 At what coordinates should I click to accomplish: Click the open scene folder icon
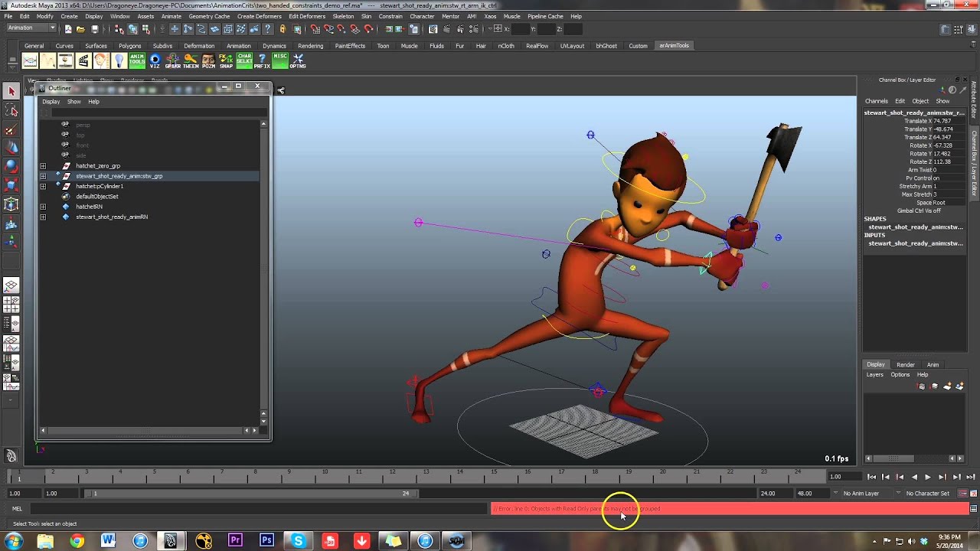80,29
